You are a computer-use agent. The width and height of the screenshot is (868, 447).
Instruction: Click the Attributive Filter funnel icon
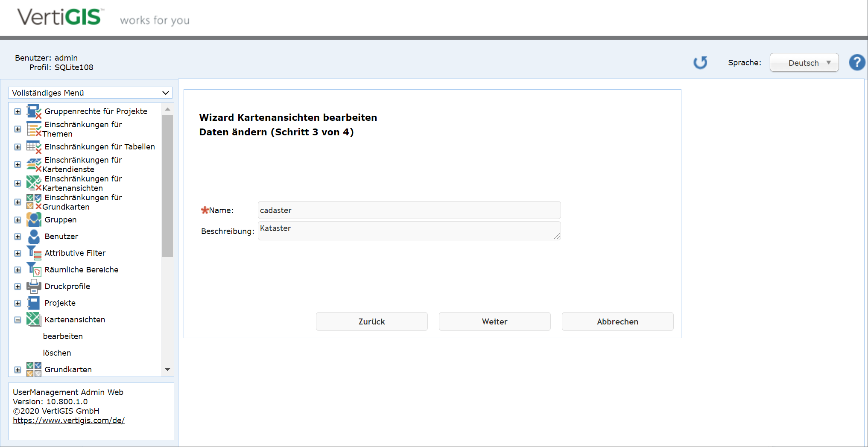point(33,253)
